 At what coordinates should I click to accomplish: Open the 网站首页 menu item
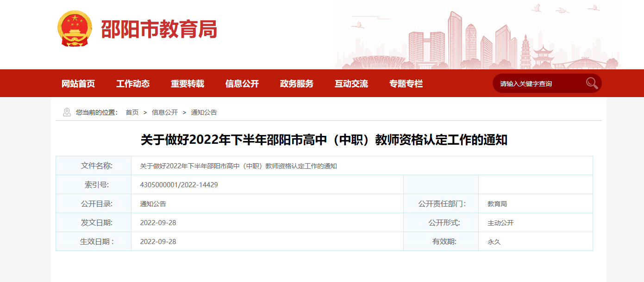78,84
